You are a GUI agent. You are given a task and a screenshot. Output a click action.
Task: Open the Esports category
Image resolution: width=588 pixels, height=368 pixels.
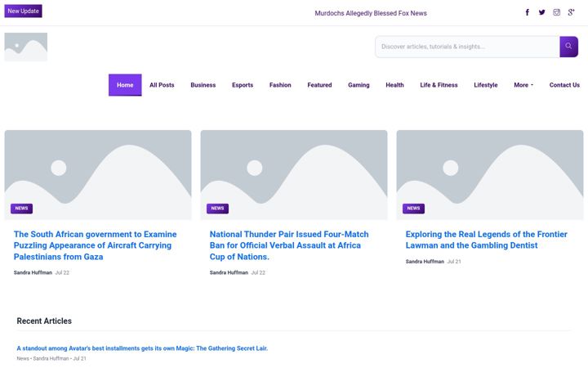click(243, 85)
